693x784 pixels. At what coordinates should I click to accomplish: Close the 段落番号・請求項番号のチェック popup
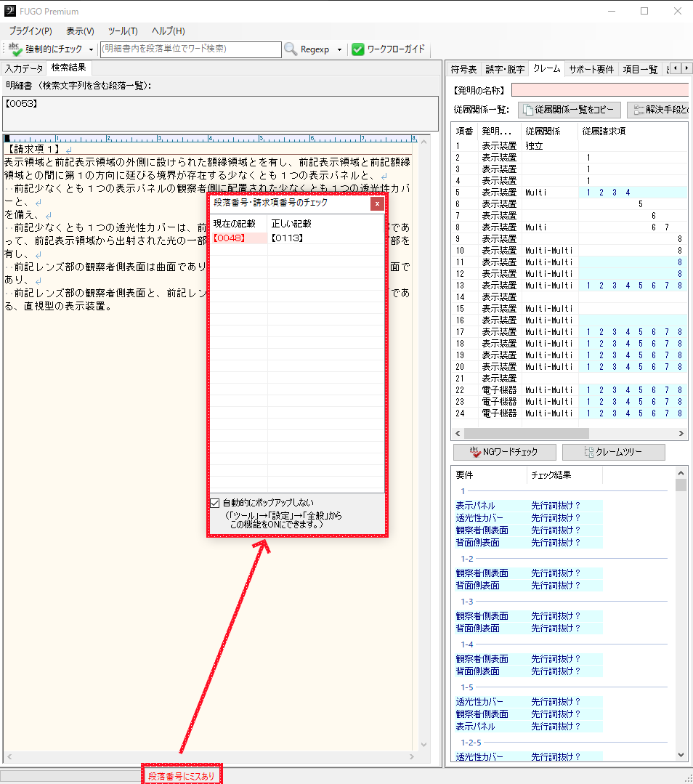[x=377, y=203]
